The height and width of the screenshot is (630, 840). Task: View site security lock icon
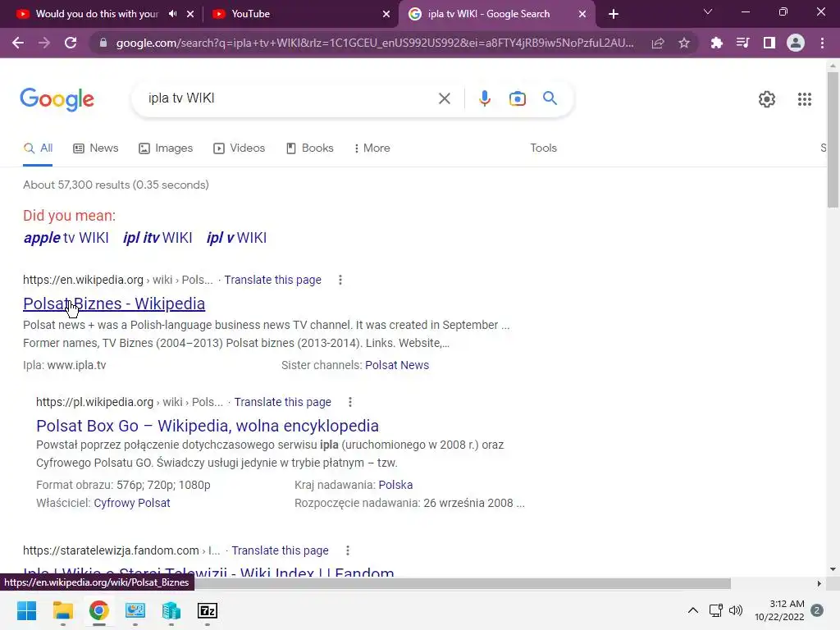(103, 43)
